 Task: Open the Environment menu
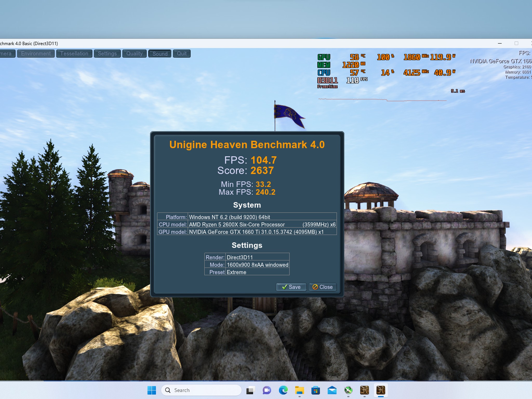click(x=36, y=54)
